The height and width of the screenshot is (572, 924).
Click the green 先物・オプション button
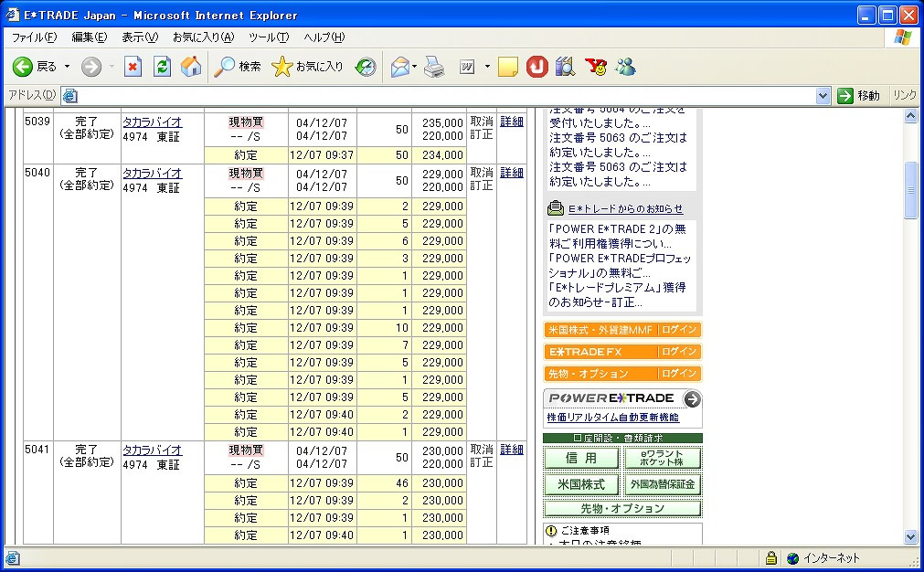623,508
